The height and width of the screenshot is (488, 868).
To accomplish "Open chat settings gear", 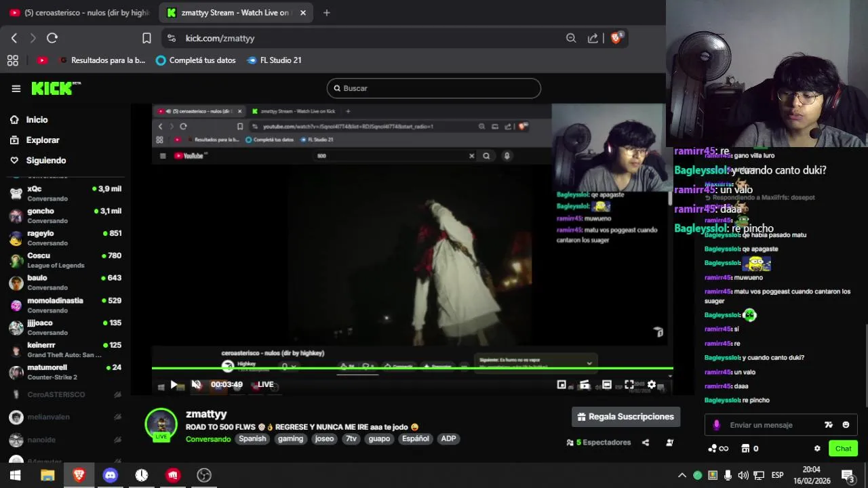I will (x=817, y=449).
